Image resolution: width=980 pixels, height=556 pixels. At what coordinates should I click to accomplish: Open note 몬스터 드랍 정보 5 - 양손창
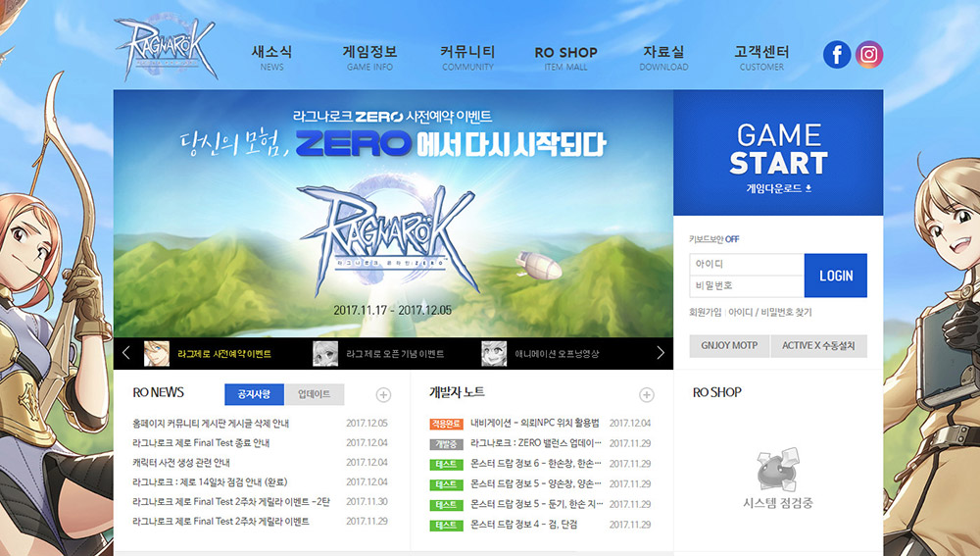[x=536, y=483]
